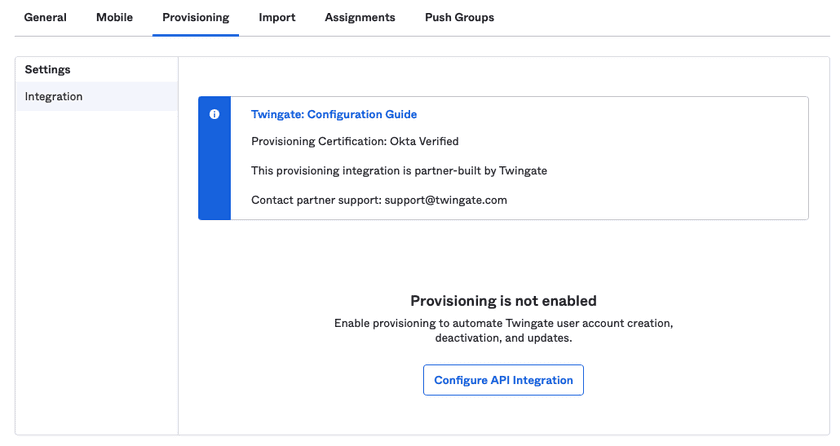840x446 pixels.
Task: Switch to the Mobile tab
Action: tap(114, 17)
